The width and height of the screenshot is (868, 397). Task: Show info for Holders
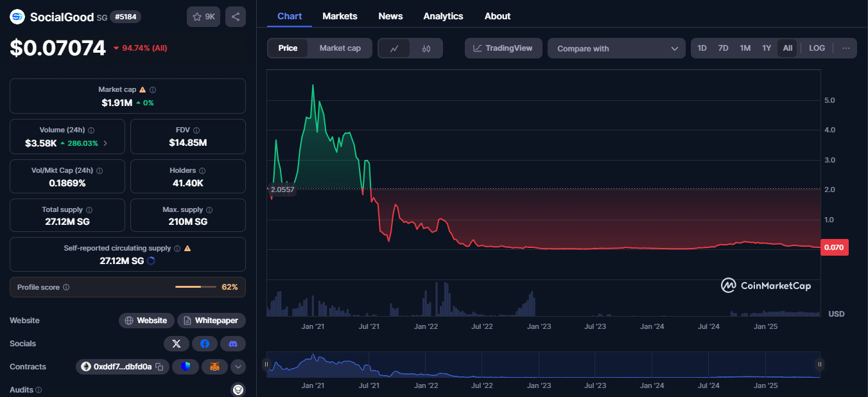[x=202, y=171]
